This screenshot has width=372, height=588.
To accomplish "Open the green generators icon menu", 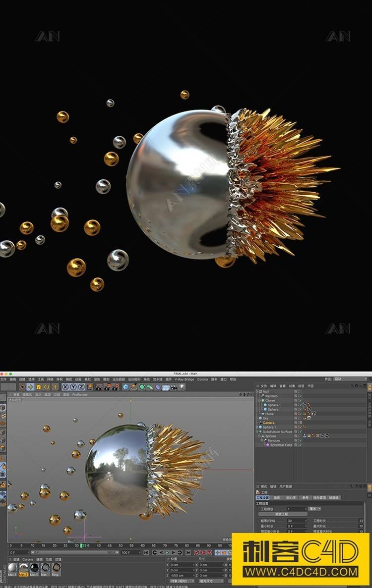I will click(x=142, y=387).
